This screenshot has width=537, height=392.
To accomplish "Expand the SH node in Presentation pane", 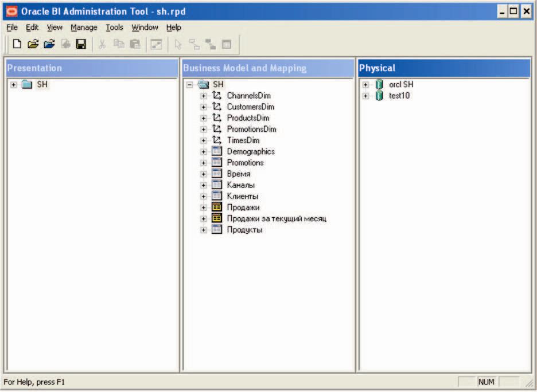I will tap(13, 84).
